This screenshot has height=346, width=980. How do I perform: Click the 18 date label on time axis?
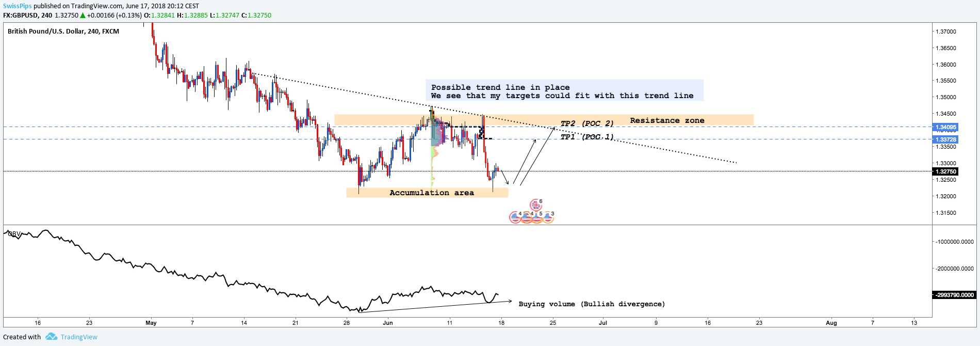click(501, 323)
